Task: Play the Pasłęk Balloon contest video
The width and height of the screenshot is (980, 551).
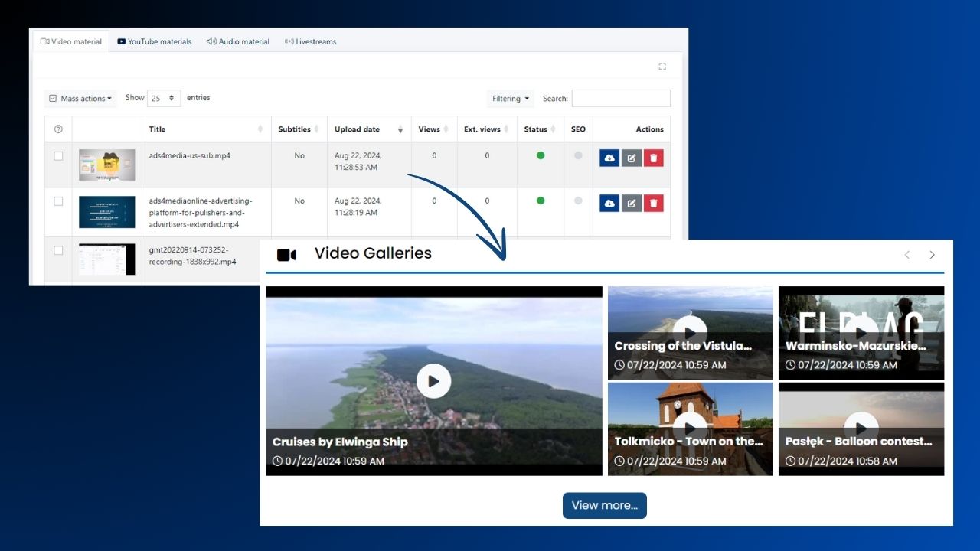Action: click(861, 429)
